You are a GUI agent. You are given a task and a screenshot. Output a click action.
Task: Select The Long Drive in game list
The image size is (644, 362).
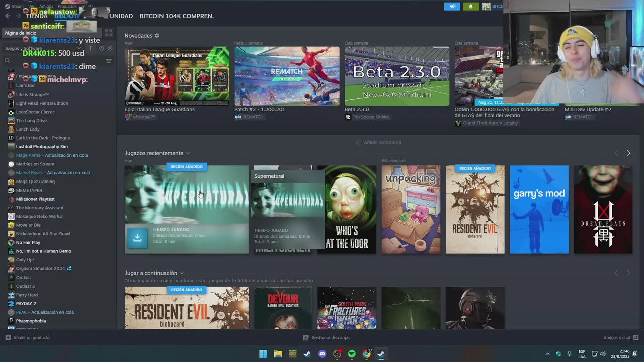pos(31,121)
